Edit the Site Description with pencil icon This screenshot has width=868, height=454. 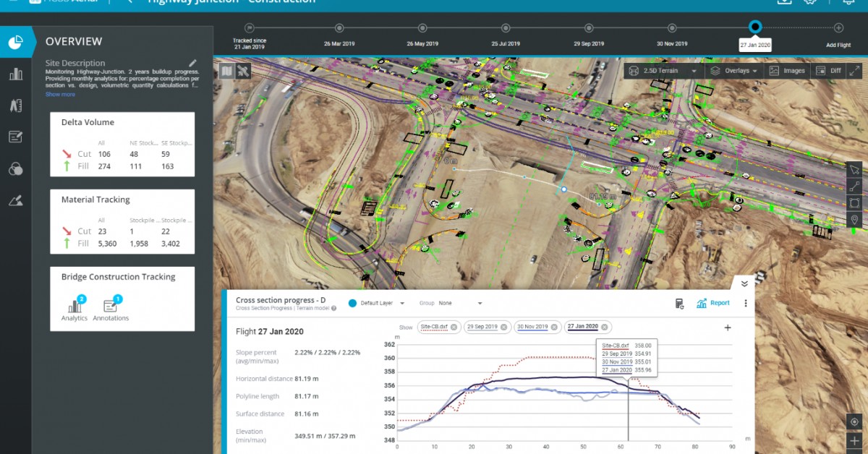(192, 63)
